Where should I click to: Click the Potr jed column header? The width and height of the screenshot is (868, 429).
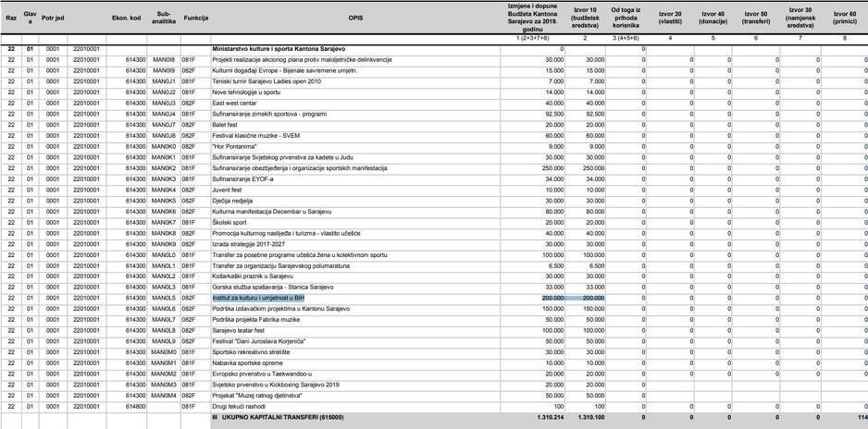pos(53,18)
